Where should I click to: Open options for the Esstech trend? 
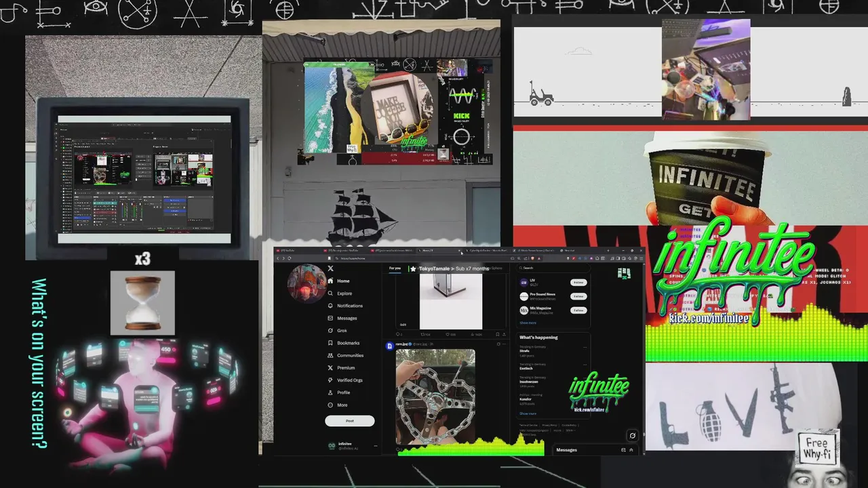pos(585,365)
